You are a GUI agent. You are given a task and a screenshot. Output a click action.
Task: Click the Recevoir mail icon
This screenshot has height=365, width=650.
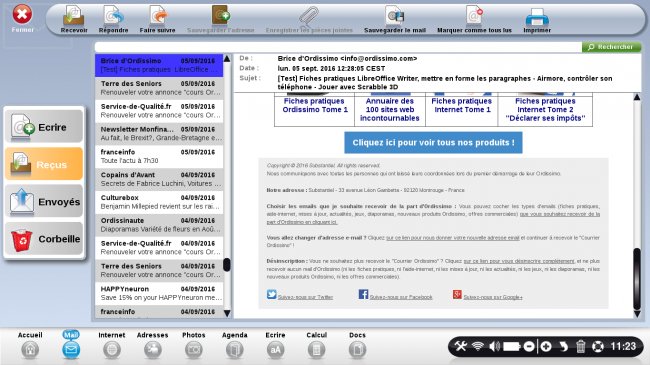[x=74, y=19]
